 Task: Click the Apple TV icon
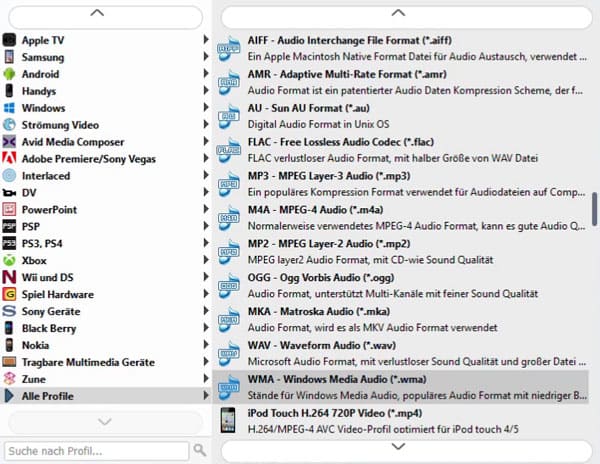click(x=10, y=40)
